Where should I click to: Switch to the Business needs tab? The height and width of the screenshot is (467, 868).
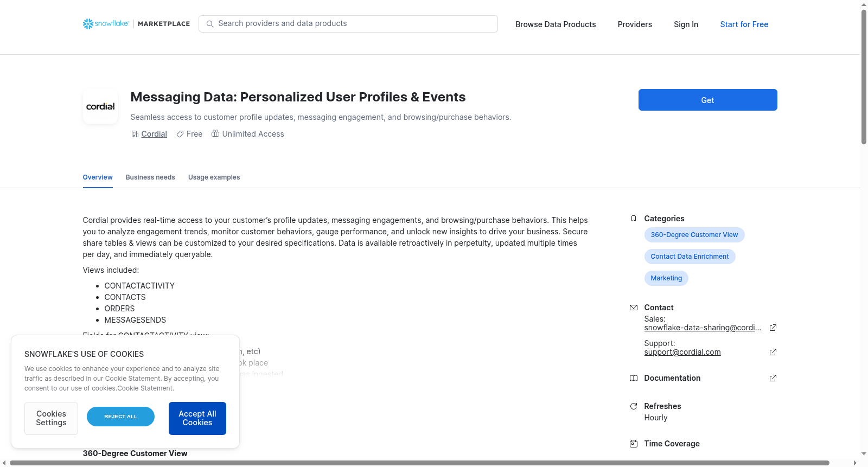(150, 177)
